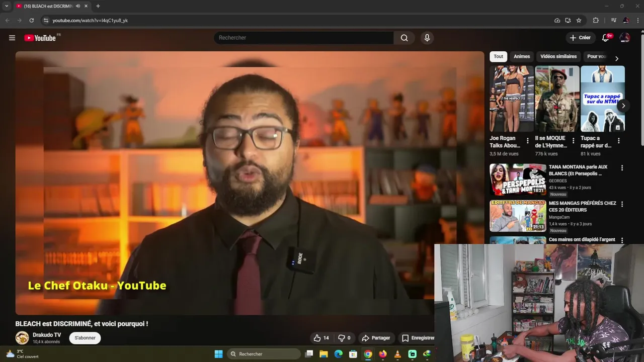Dislike the video with thumbs down
This screenshot has width=644, height=362.
[x=344, y=338]
